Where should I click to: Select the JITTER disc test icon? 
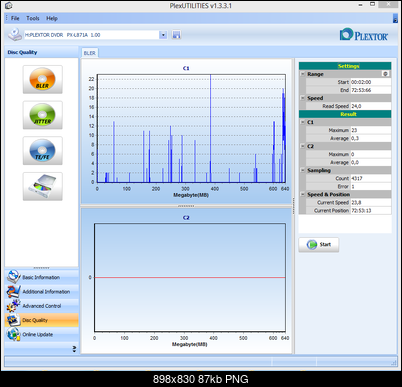42,115
